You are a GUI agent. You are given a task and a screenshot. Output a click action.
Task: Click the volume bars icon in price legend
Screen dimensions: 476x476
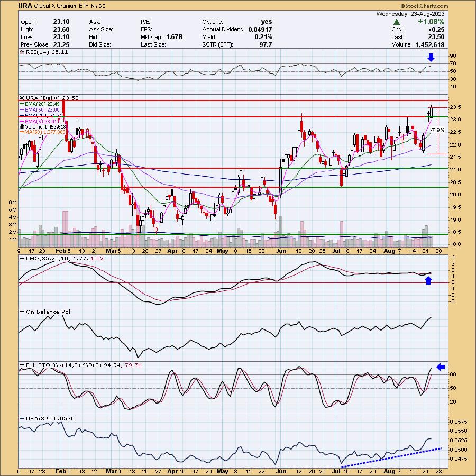tap(22, 126)
